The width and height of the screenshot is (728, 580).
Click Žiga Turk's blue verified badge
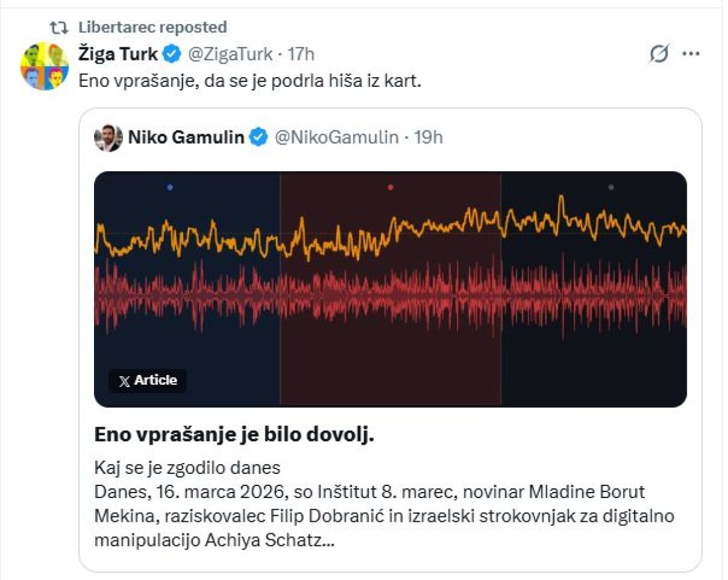(x=172, y=54)
